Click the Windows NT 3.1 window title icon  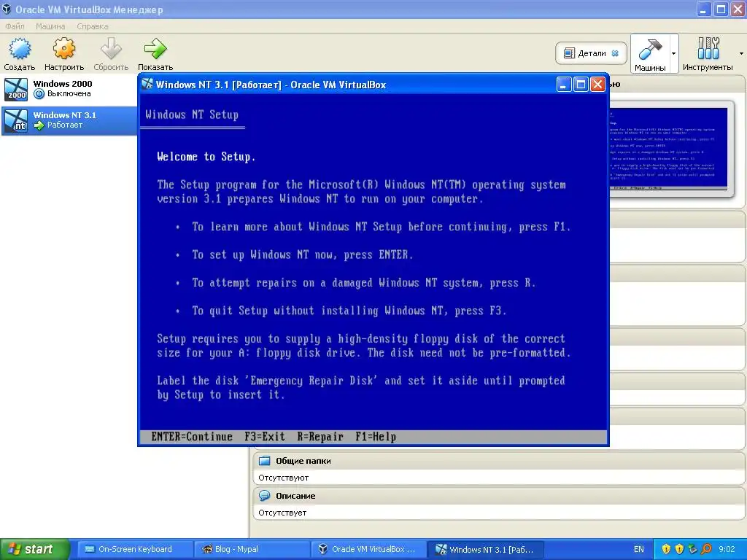147,85
